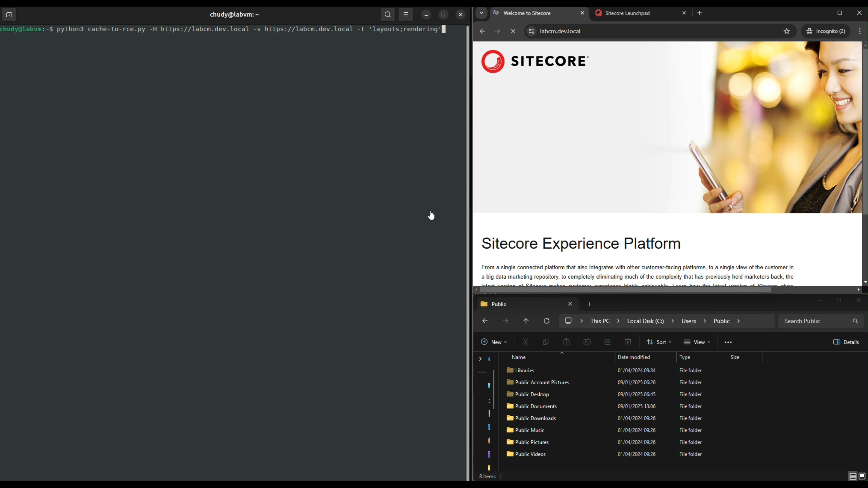
Task: Click the Copy icon in Explorer toolbar
Action: tap(546, 342)
